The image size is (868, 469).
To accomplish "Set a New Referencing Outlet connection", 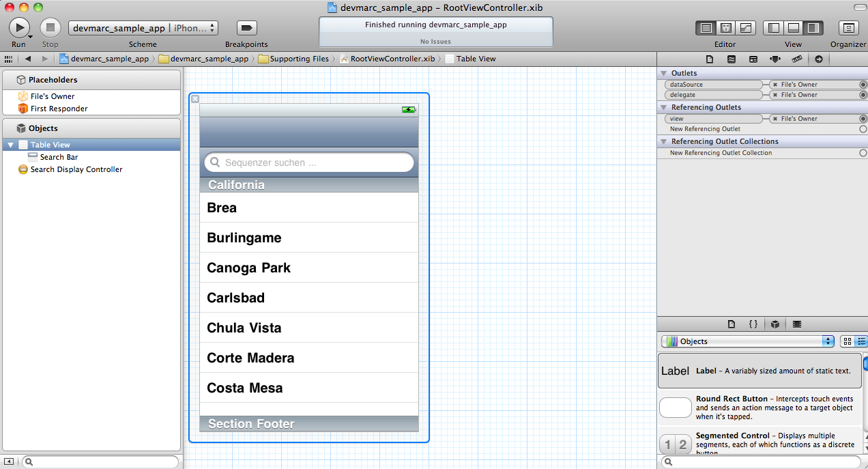I will [x=863, y=128].
